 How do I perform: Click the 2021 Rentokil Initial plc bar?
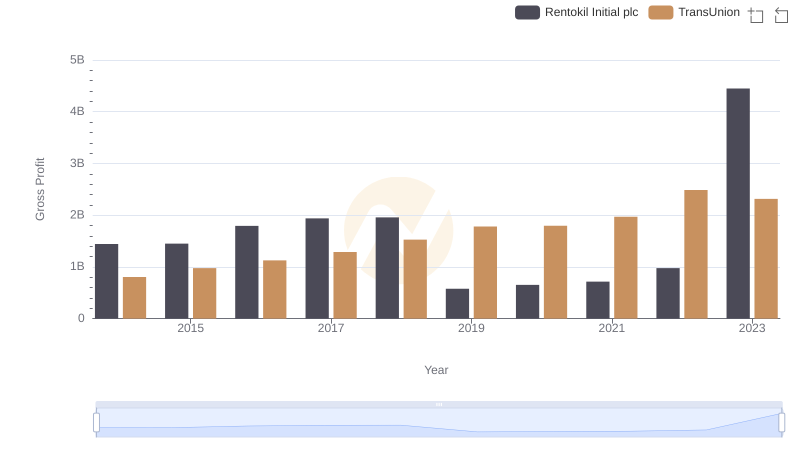[x=597, y=300]
